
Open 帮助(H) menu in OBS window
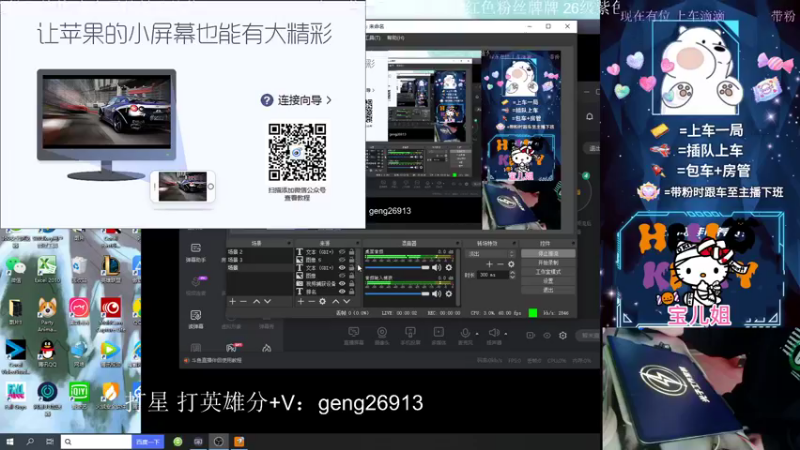(x=395, y=38)
